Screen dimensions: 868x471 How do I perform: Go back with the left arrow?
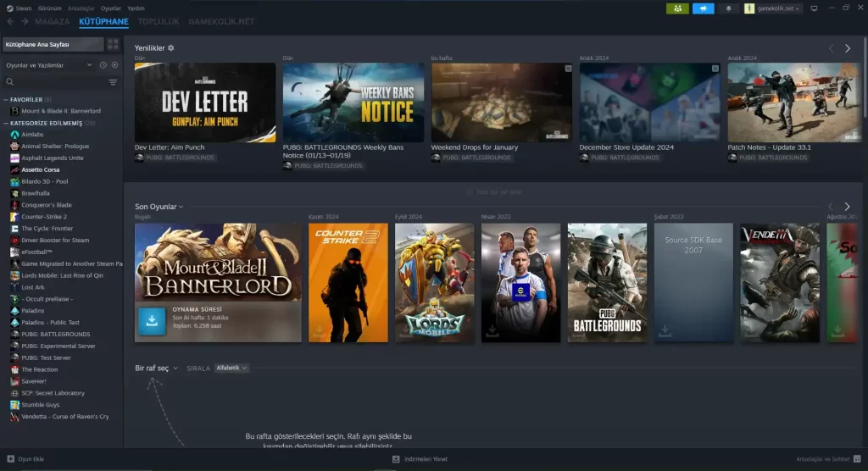click(10, 21)
